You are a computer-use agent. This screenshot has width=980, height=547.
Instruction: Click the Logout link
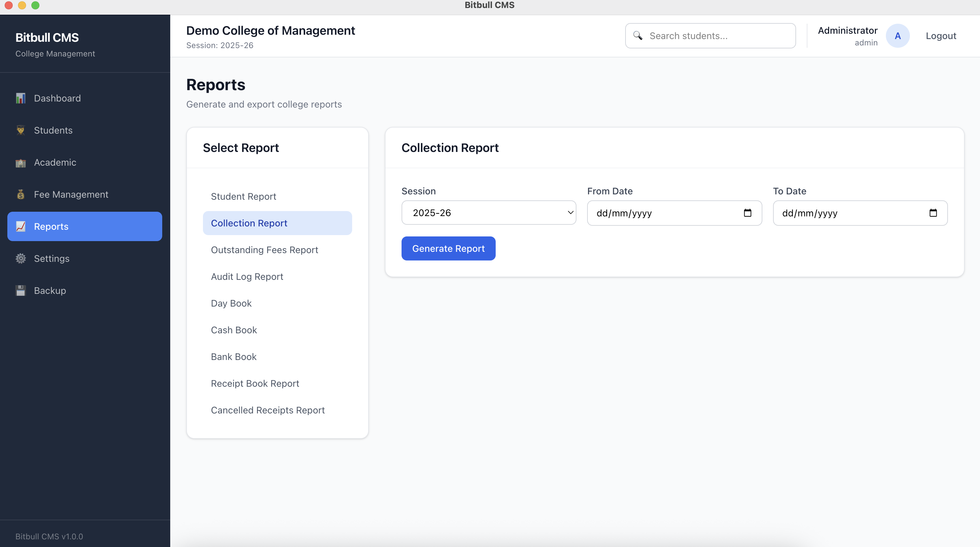(x=941, y=36)
